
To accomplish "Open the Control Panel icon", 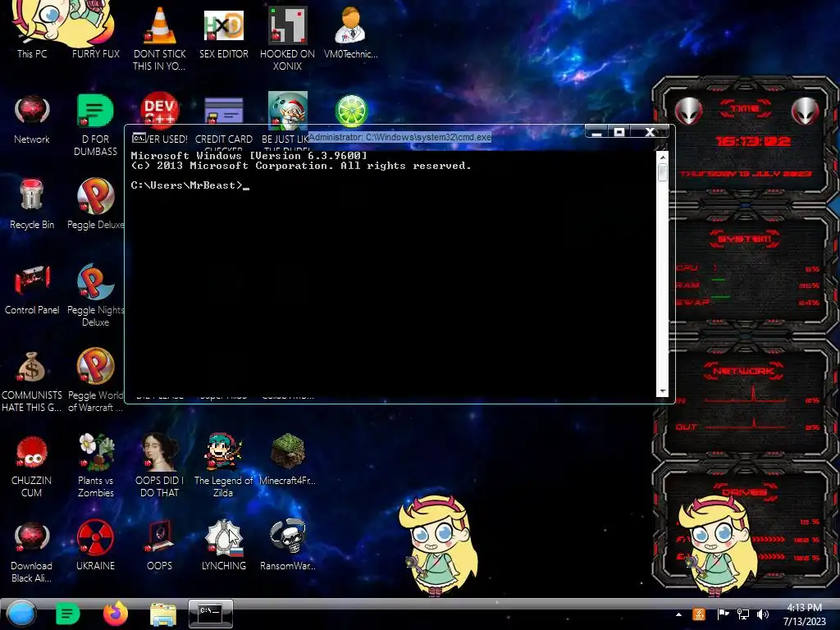I will tap(32, 290).
